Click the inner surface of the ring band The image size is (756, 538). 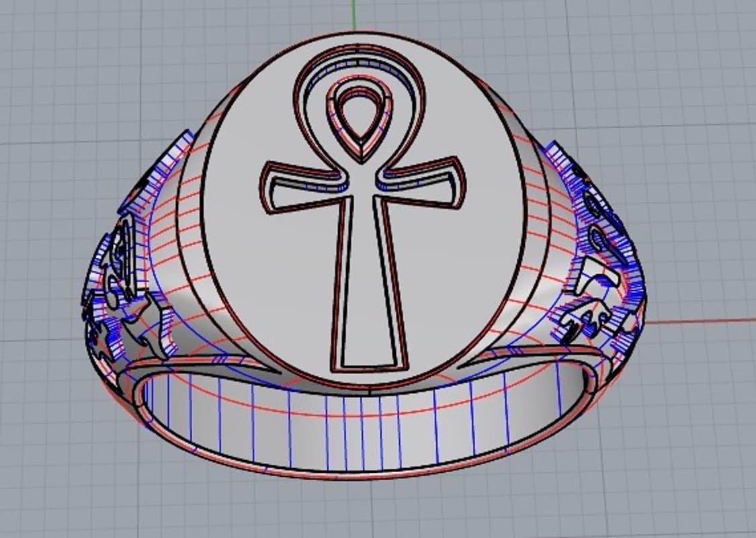tap(363, 430)
